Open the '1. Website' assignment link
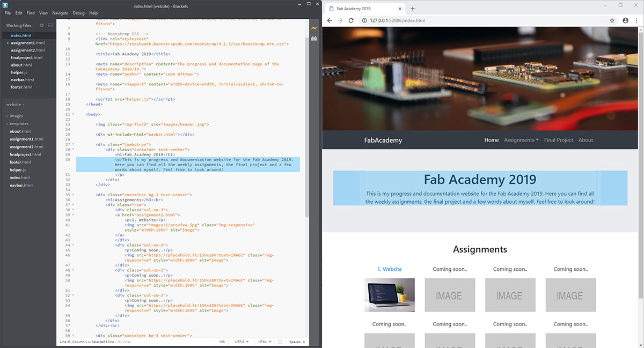 point(390,269)
